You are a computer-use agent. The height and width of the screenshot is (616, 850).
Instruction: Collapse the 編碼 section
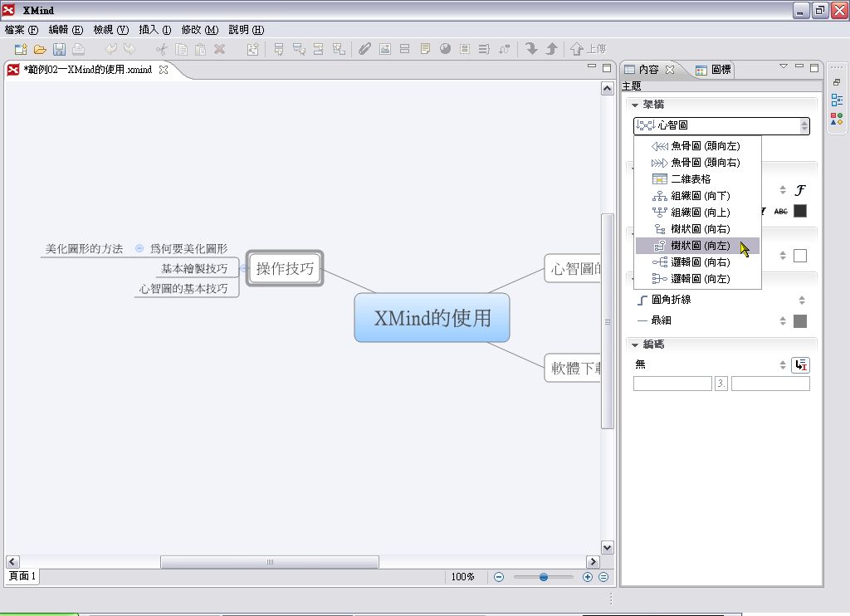[635, 345]
